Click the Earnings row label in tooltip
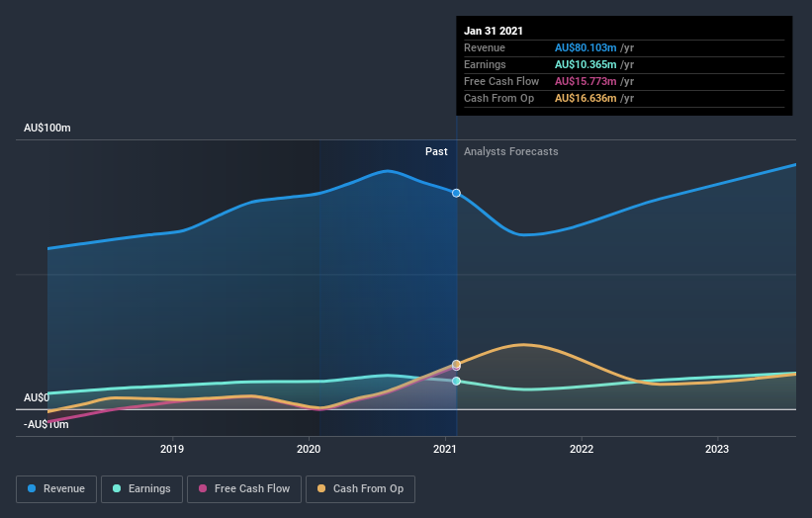Screen dimensions: 812x518 pos(485,64)
